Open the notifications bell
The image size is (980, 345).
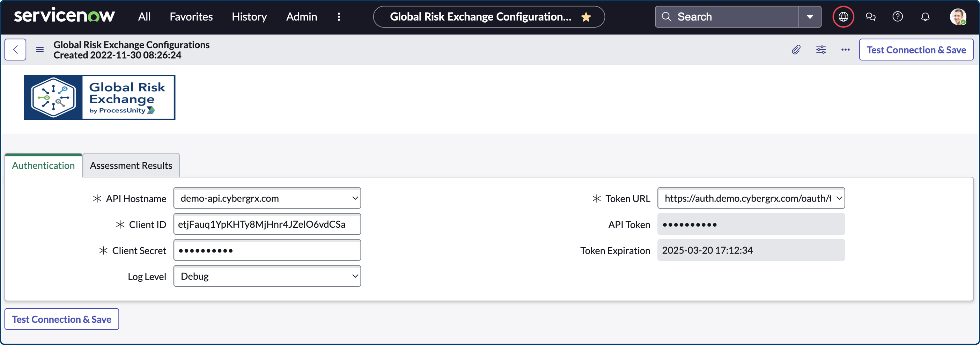click(x=925, y=16)
